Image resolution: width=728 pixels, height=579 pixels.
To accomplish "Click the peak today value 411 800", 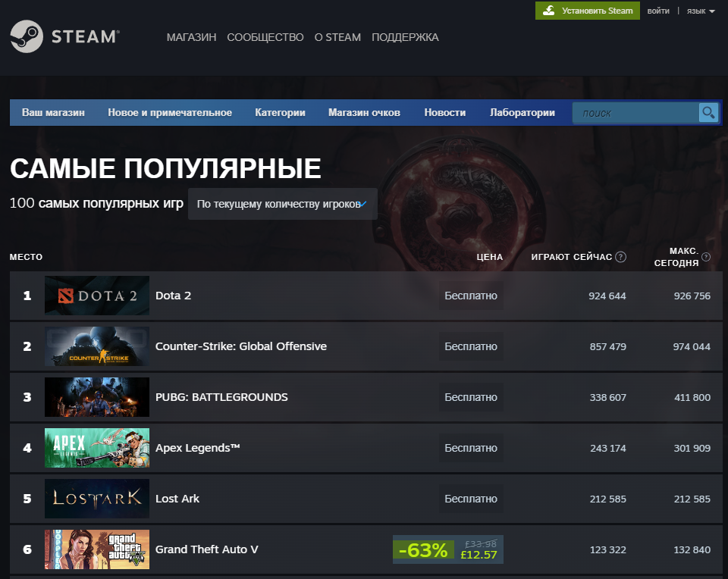I will 692,398.
